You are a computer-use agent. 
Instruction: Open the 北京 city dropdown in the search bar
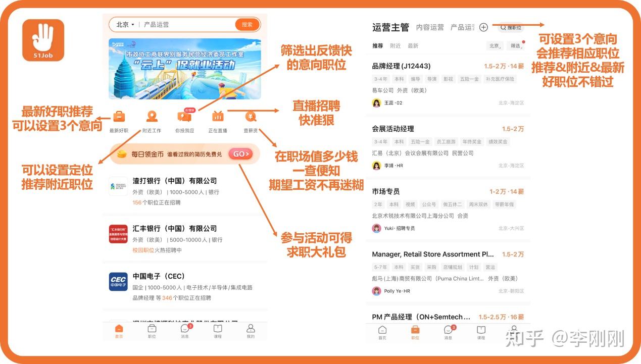coord(125,24)
